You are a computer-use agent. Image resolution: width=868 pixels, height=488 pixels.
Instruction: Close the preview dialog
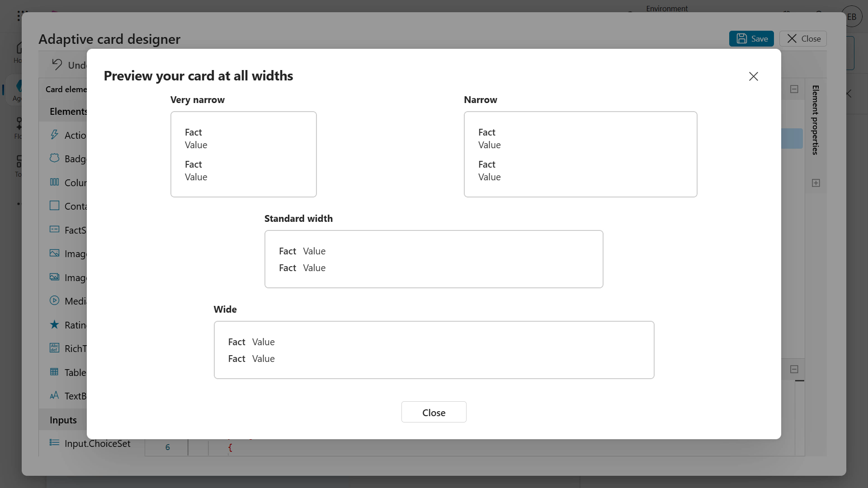tap(754, 76)
